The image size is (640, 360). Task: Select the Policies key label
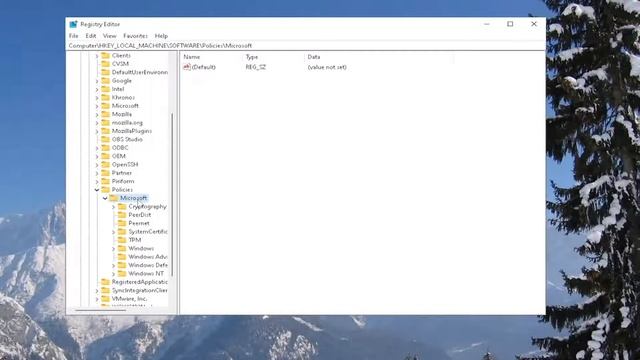click(122, 190)
